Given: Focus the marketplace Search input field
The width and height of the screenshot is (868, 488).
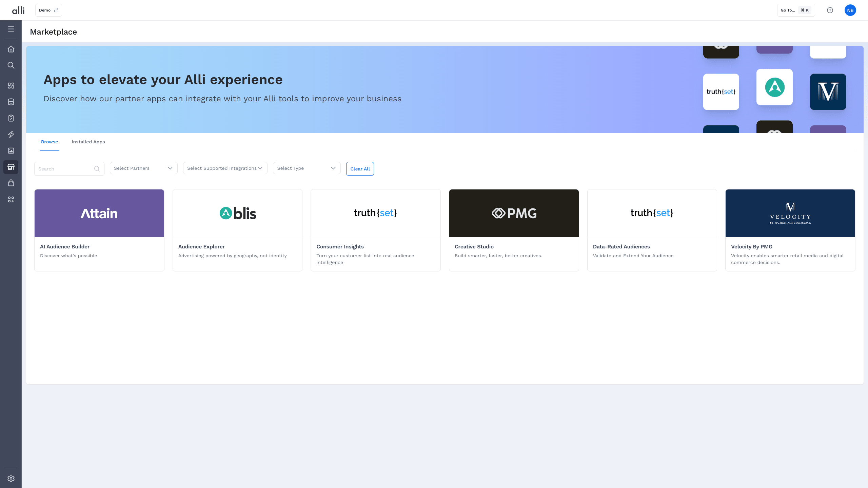Looking at the screenshot, I should 69,169.
